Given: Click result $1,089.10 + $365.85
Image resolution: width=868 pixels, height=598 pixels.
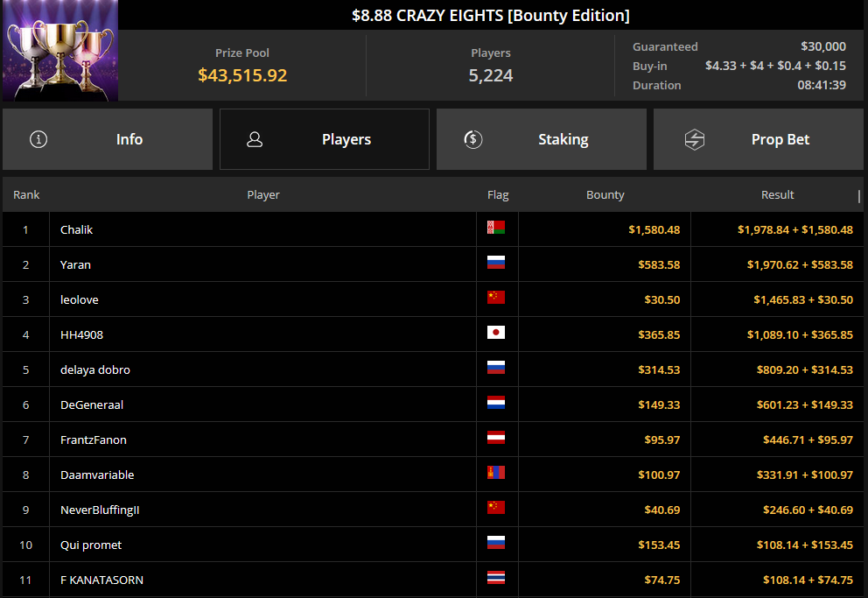Looking at the screenshot, I should 800,334.
